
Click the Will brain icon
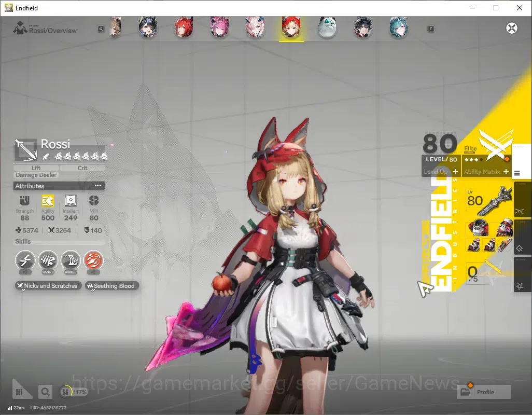pyautogui.click(x=94, y=201)
